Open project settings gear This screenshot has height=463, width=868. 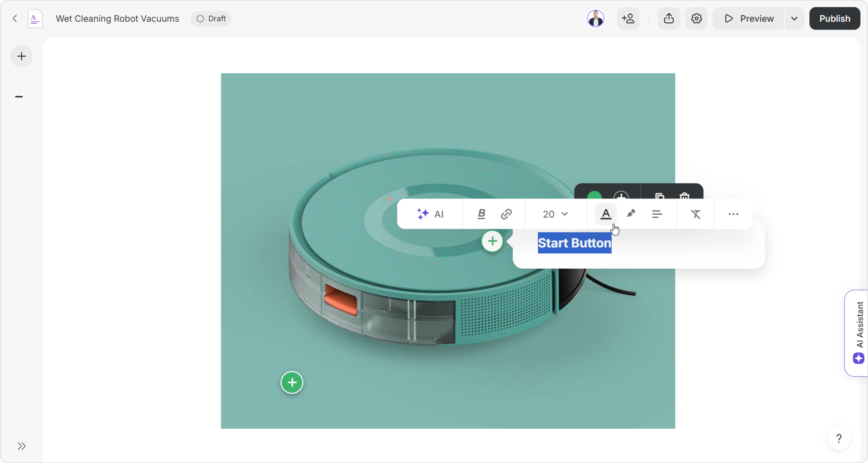click(696, 18)
